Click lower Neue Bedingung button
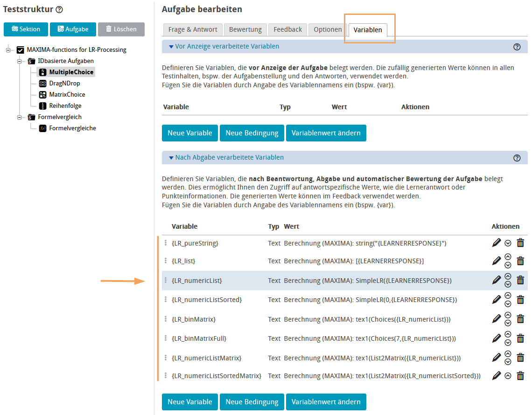The image size is (532, 415). 252,402
